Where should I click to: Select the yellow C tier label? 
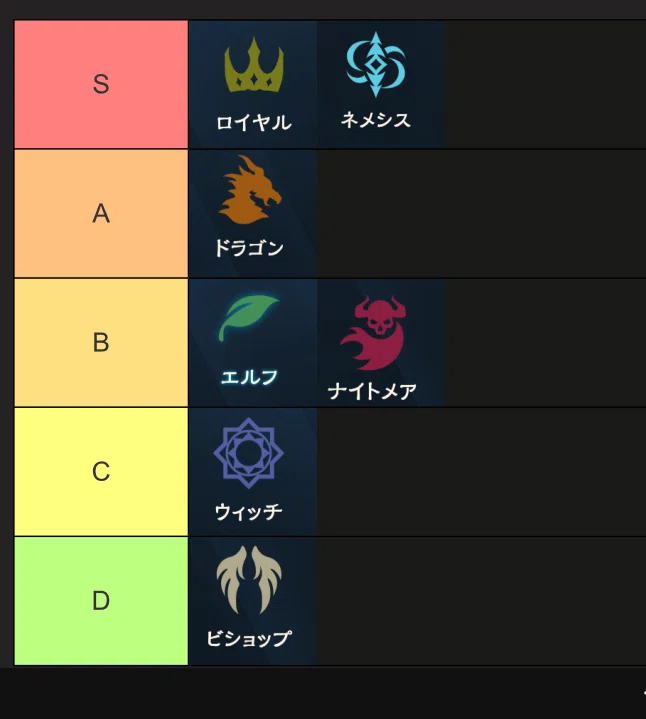pos(101,472)
